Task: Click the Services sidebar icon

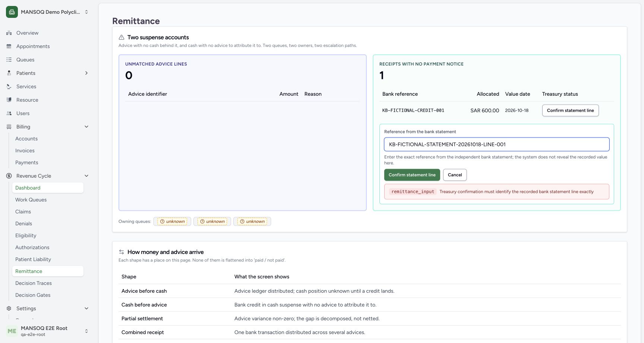Action: coord(9,86)
